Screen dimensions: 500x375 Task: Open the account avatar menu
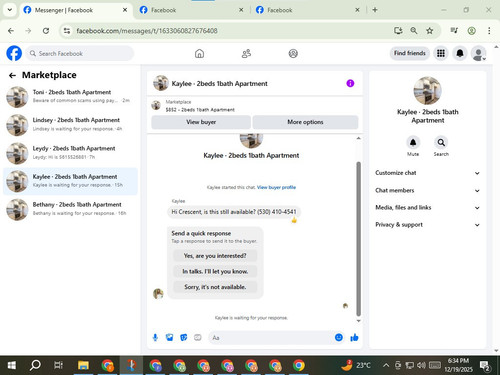pos(478,53)
